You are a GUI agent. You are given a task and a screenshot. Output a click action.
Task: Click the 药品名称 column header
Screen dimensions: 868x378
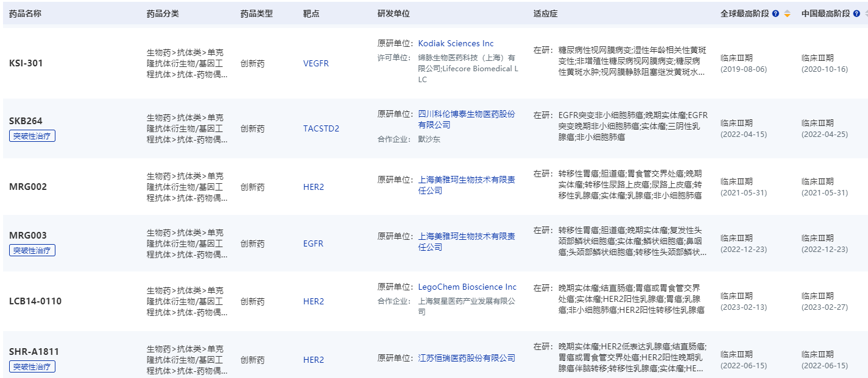[x=26, y=13]
